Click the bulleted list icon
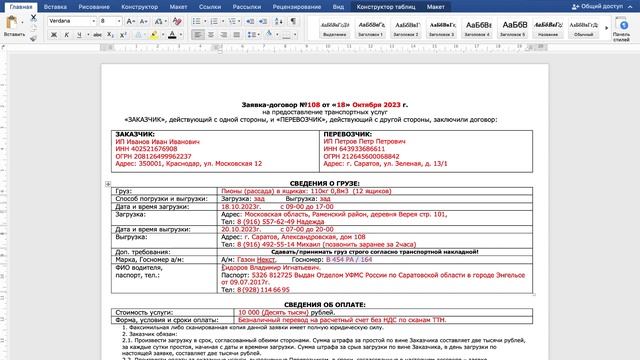This screenshot has width=640, height=360. [197, 21]
